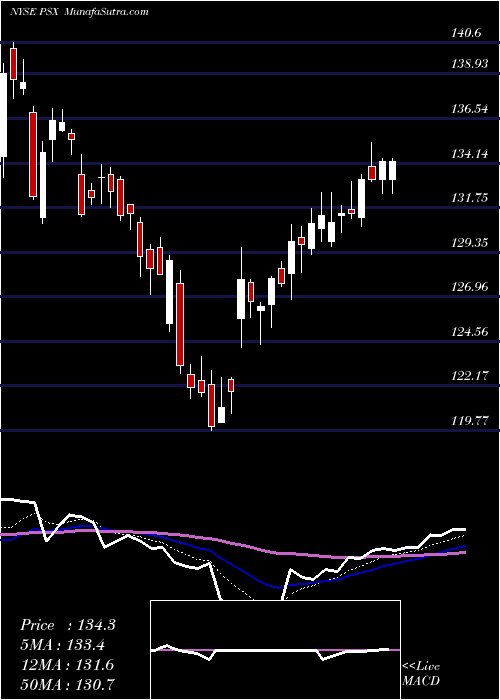Click the 140.6 price level label
500x700 pixels.
coord(467,32)
